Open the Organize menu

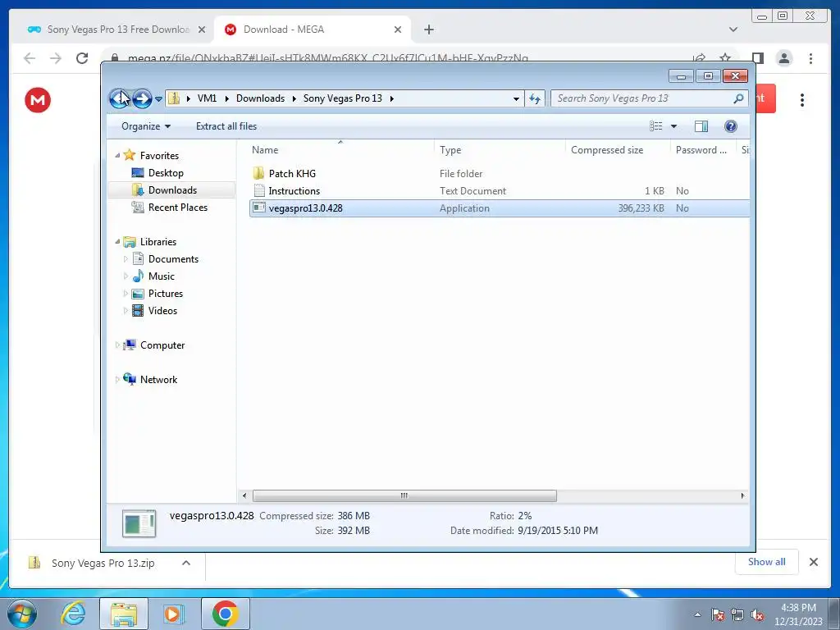point(146,126)
